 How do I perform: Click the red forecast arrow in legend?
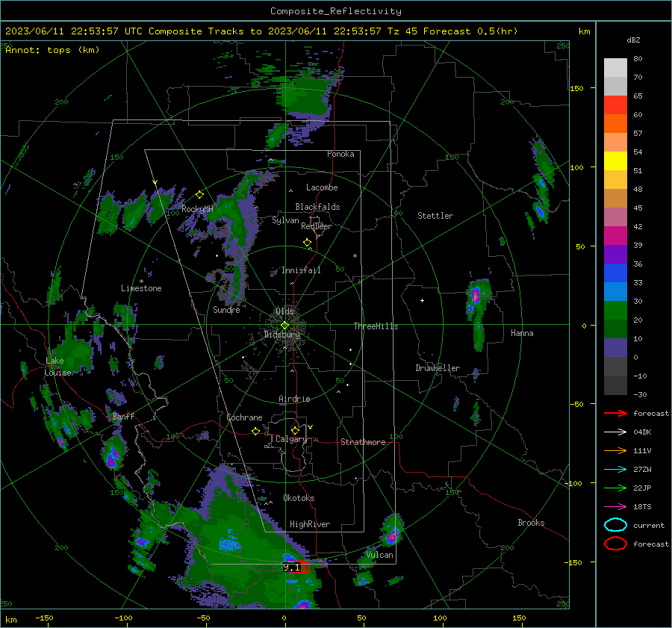(x=615, y=413)
